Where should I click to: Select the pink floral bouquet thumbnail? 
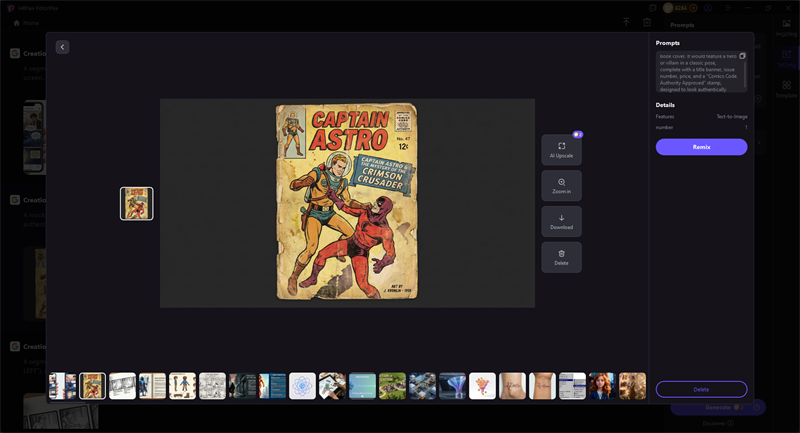point(482,386)
